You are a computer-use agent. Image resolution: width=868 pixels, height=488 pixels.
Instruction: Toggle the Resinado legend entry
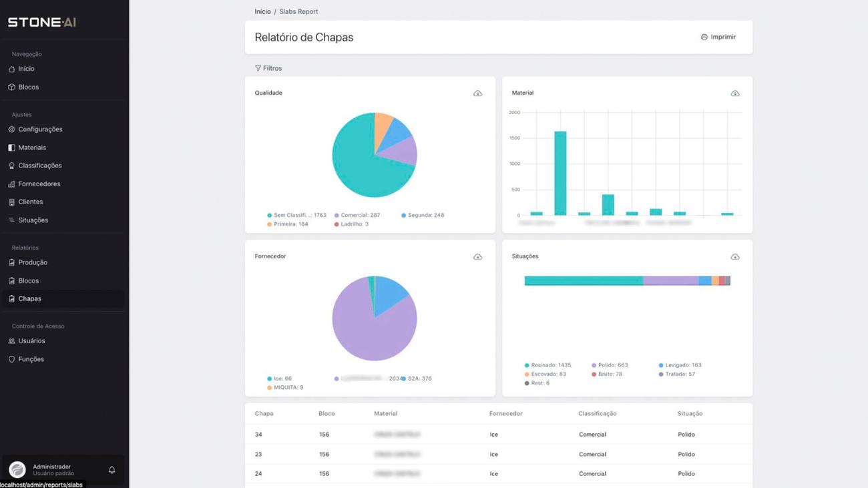[548, 365]
